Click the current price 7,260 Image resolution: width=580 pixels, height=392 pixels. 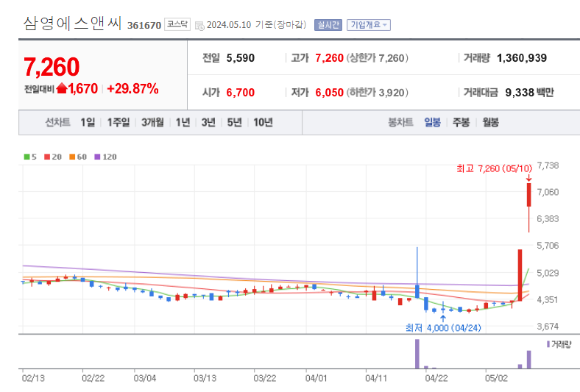[52, 67]
